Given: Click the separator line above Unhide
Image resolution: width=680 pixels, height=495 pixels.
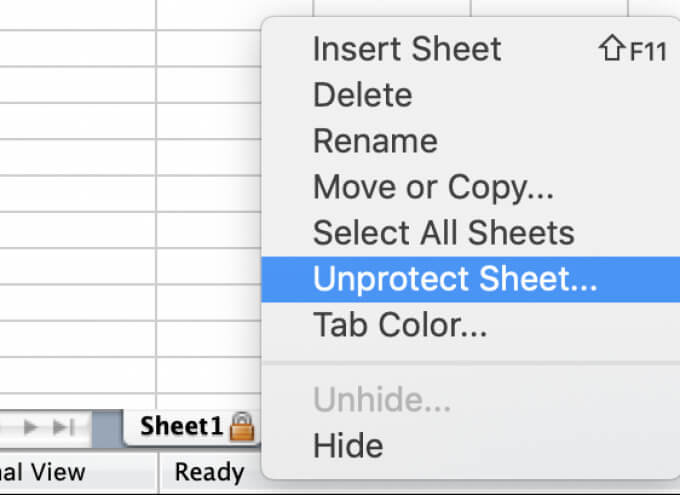Looking at the screenshot, I should tap(470, 363).
